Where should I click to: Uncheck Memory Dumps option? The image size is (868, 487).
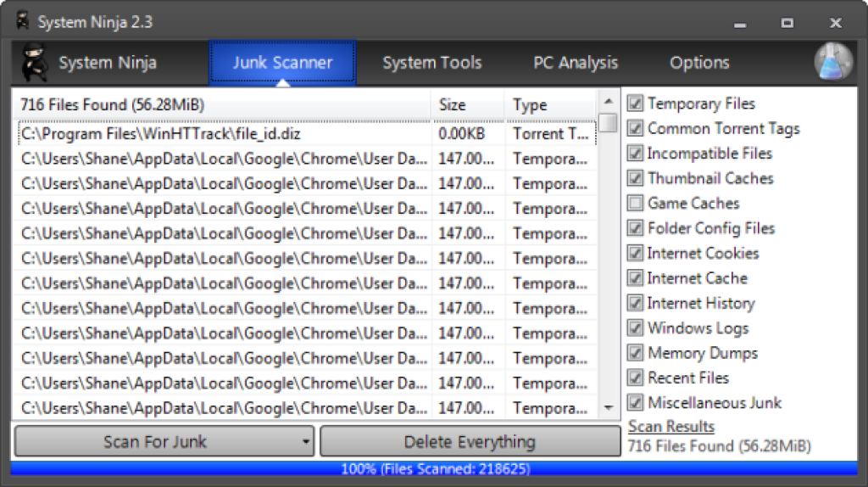point(635,352)
